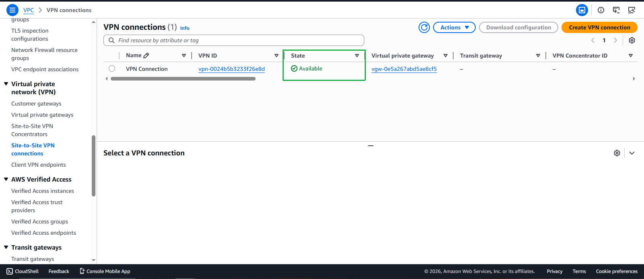
Task: Sort by VPN Concentrator ID column arrow
Action: click(x=631, y=56)
